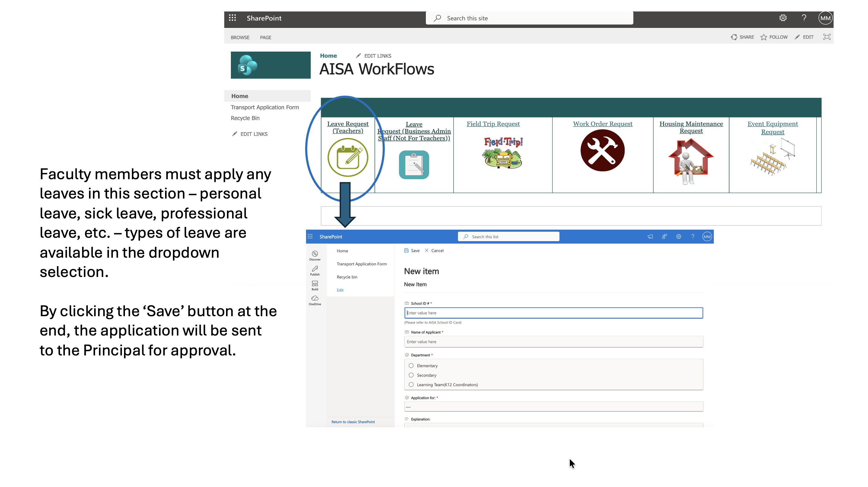Click the Focus on Content icon
Image resolution: width=868 pixels, height=487 pixels.
point(827,37)
